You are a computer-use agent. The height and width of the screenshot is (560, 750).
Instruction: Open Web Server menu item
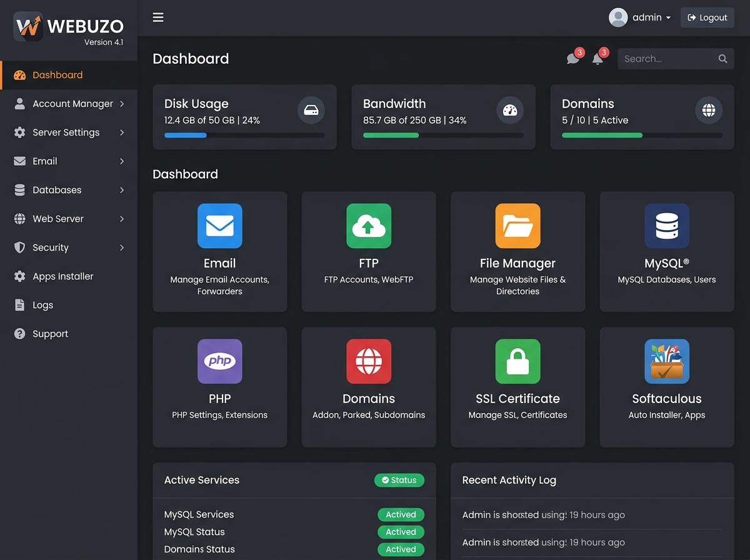69,219
